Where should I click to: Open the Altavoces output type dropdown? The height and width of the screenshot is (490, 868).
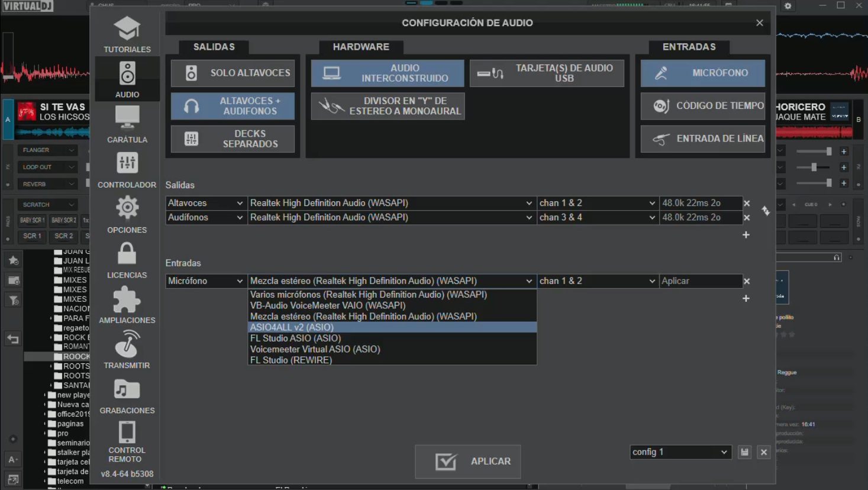206,203
